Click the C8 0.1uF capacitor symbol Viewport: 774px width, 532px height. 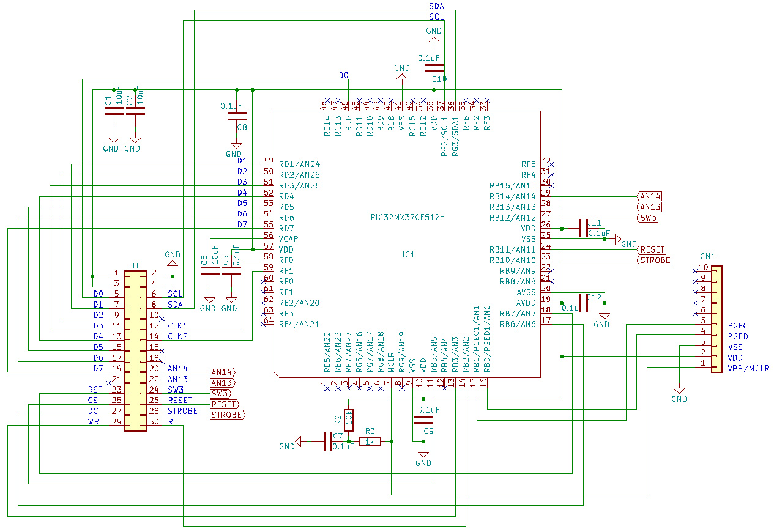pos(236,116)
